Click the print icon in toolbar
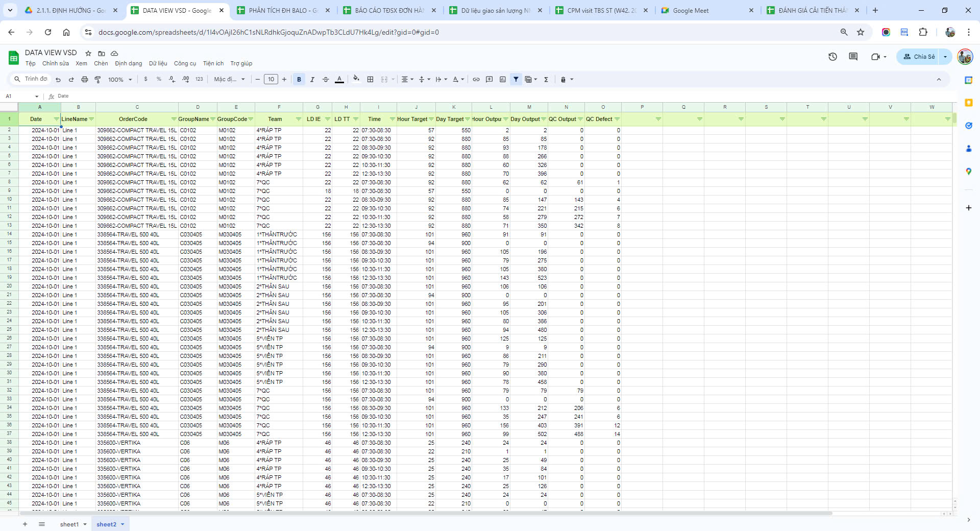This screenshot has width=980, height=531. pyautogui.click(x=85, y=80)
